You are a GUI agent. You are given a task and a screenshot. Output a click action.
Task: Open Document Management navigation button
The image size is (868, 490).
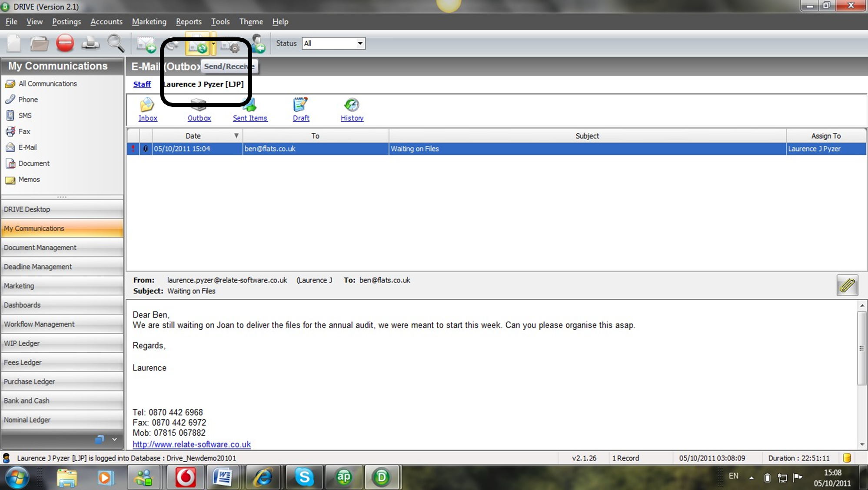click(x=62, y=248)
